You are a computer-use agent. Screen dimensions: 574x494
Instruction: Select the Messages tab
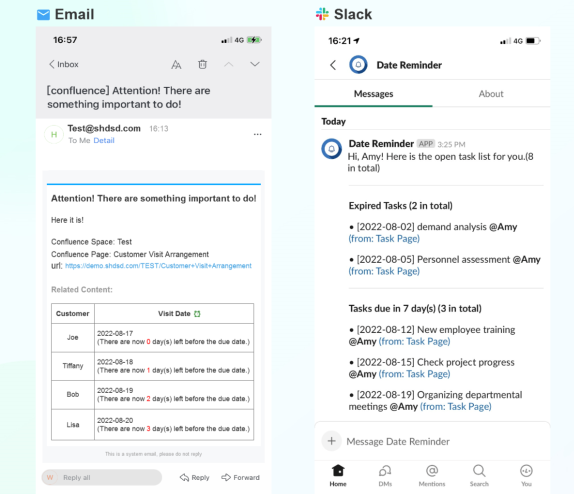coord(373,94)
